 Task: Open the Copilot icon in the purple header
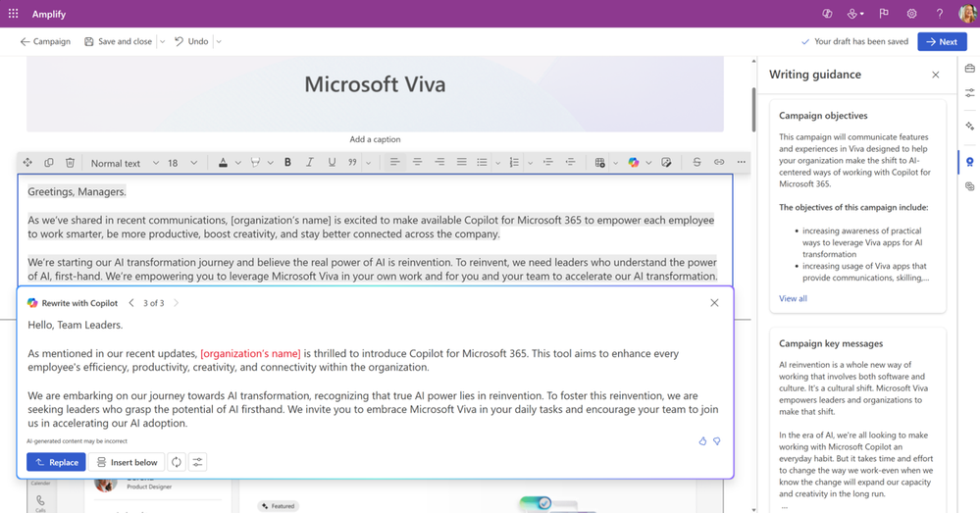[827, 13]
